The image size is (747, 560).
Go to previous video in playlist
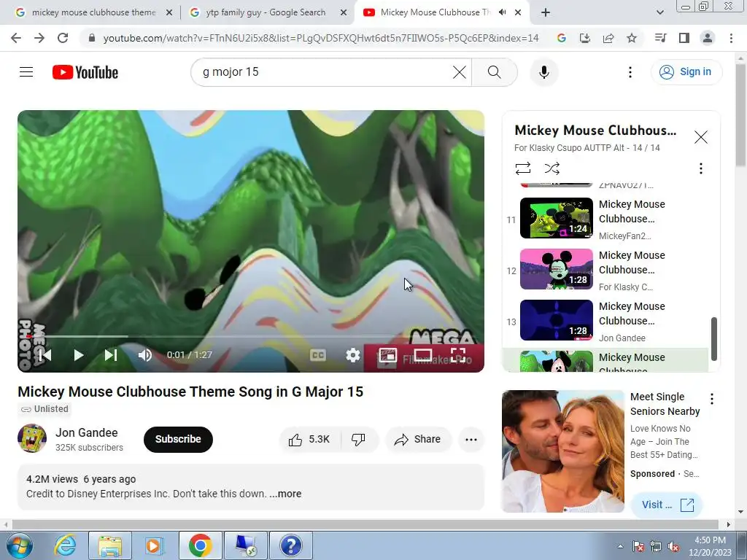pyautogui.click(x=45, y=355)
